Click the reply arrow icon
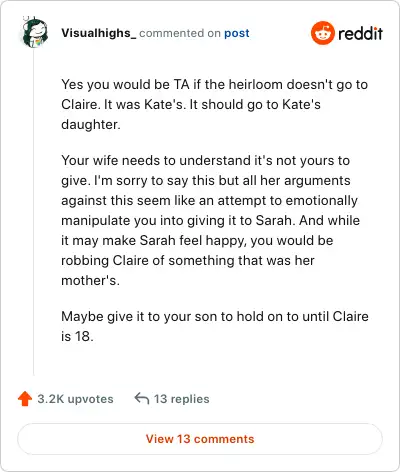 (x=142, y=398)
